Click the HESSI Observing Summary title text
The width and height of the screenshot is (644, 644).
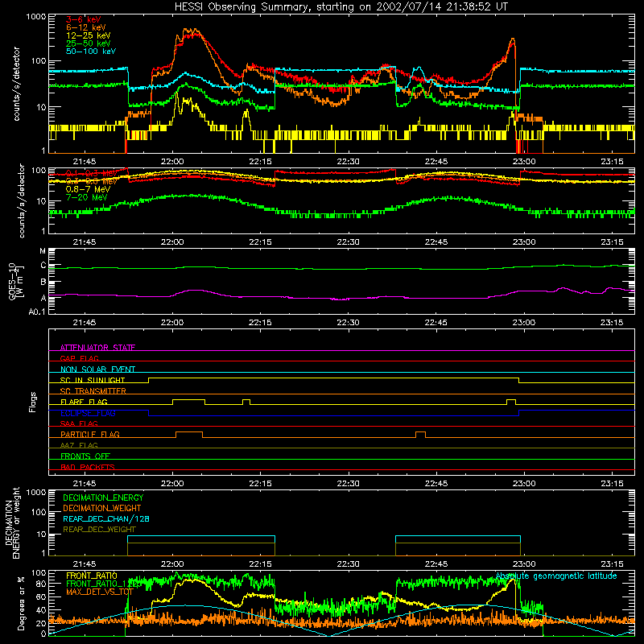click(x=341, y=6)
